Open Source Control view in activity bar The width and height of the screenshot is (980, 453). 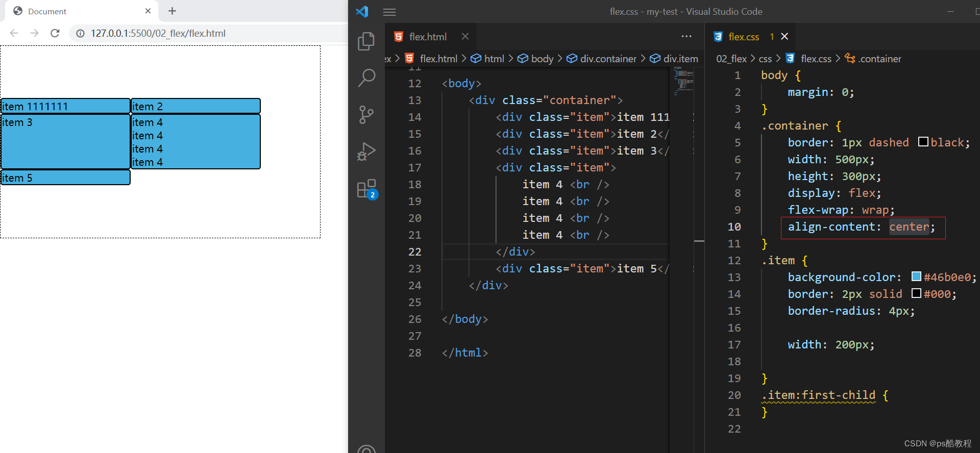coord(366,115)
